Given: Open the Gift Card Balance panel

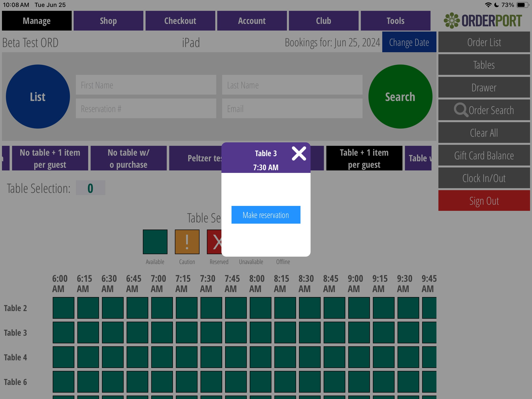Looking at the screenshot, I should tap(484, 155).
